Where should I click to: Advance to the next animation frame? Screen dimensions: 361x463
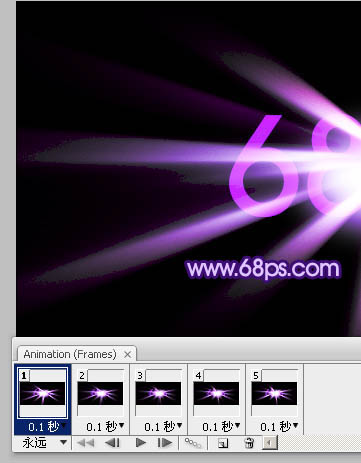pos(165,443)
